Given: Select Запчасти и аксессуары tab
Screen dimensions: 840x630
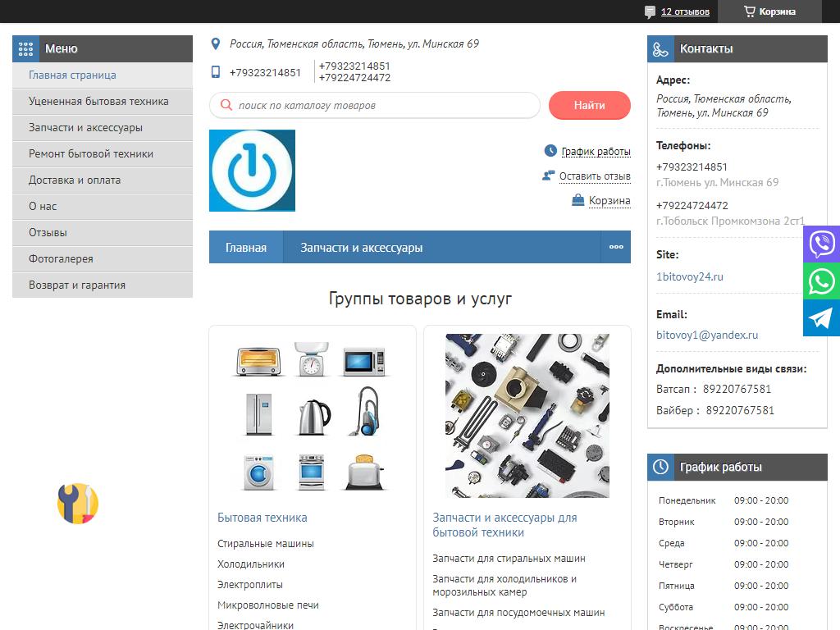Looking at the screenshot, I should (x=361, y=247).
